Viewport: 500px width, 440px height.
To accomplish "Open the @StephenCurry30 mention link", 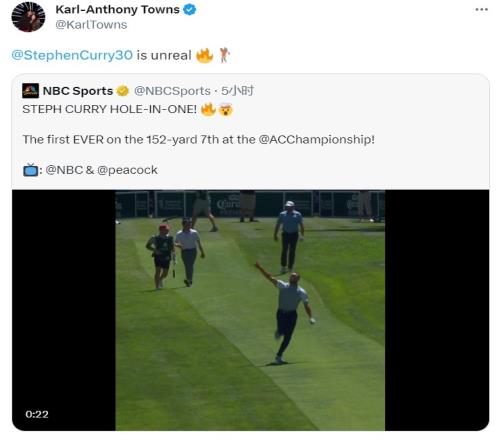I will pyautogui.click(x=72, y=55).
